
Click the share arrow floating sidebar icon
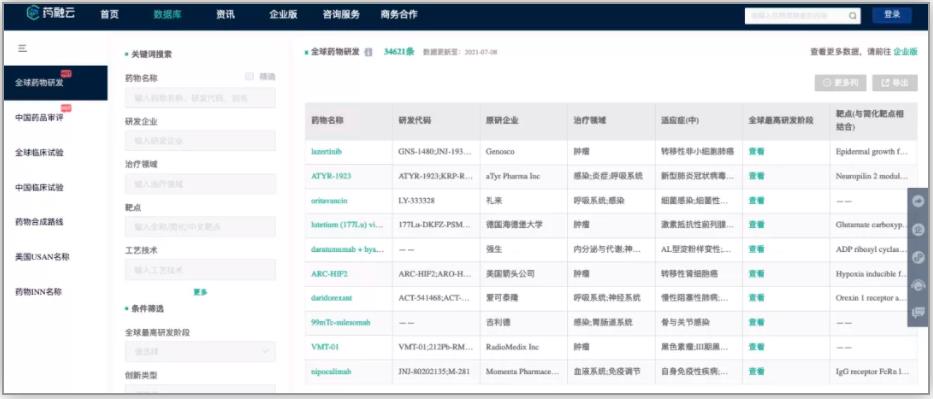pos(918,201)
